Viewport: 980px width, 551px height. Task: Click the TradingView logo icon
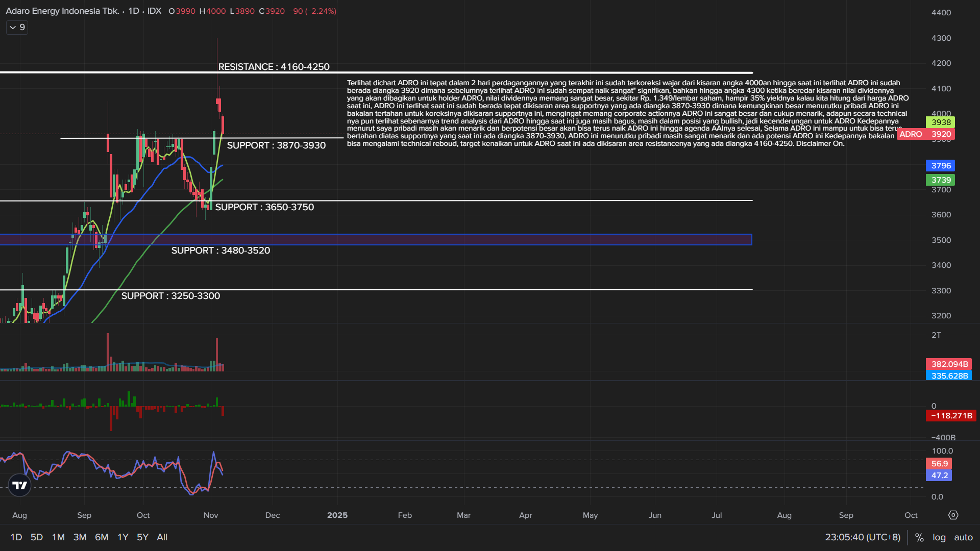click(20, 485)
